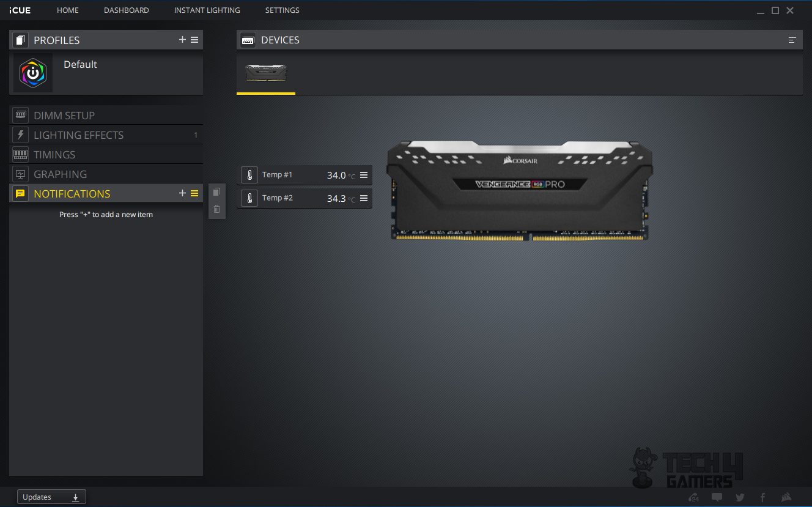Image resolution: width=812 pixels, height=507 pixels.
Task: Open the 24-hour support phone icon
Action: pyautogui.click(x=693, y=497)
